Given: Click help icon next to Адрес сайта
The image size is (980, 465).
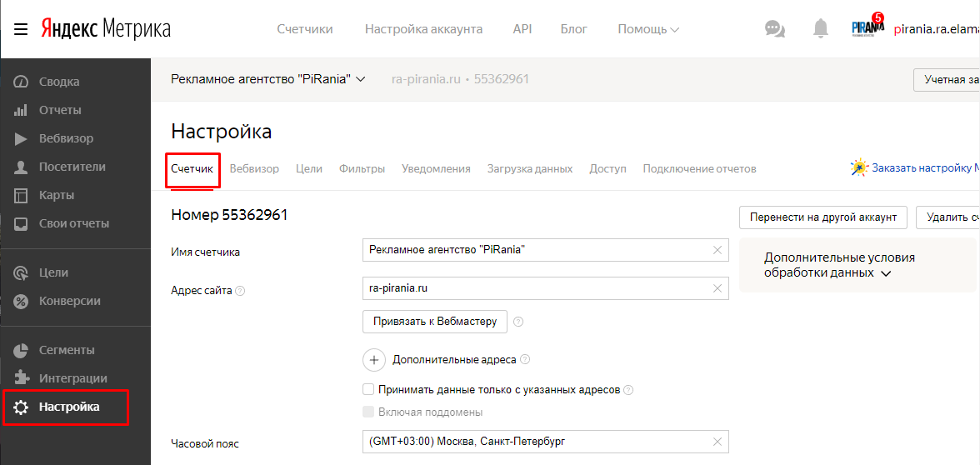Looking at the screenshot, I should pos(240,291).
